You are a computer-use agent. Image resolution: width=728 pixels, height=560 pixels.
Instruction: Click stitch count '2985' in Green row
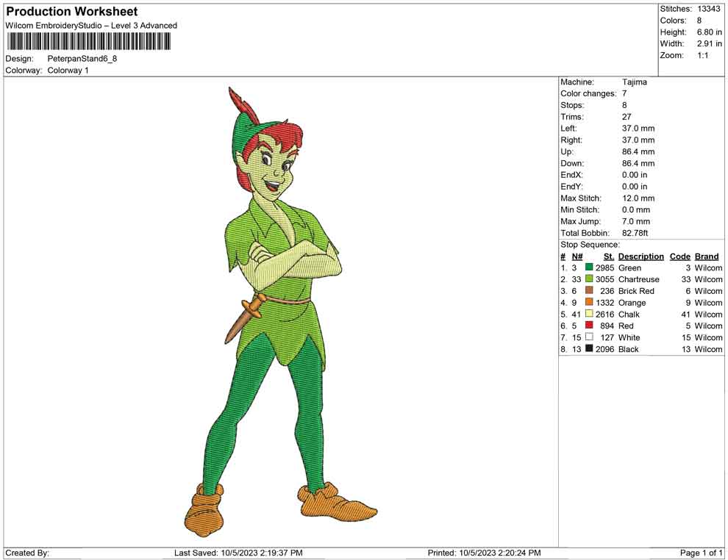pos(604,268)
